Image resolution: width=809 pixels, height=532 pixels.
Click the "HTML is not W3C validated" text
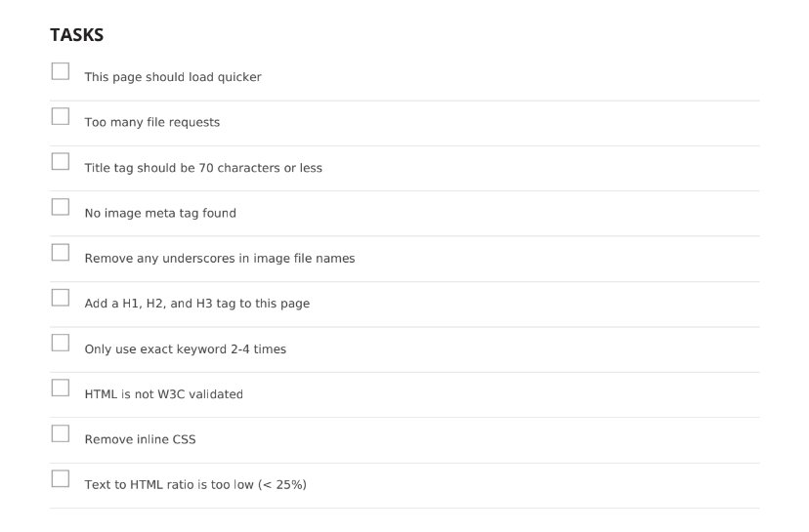[x=163, y=394]
